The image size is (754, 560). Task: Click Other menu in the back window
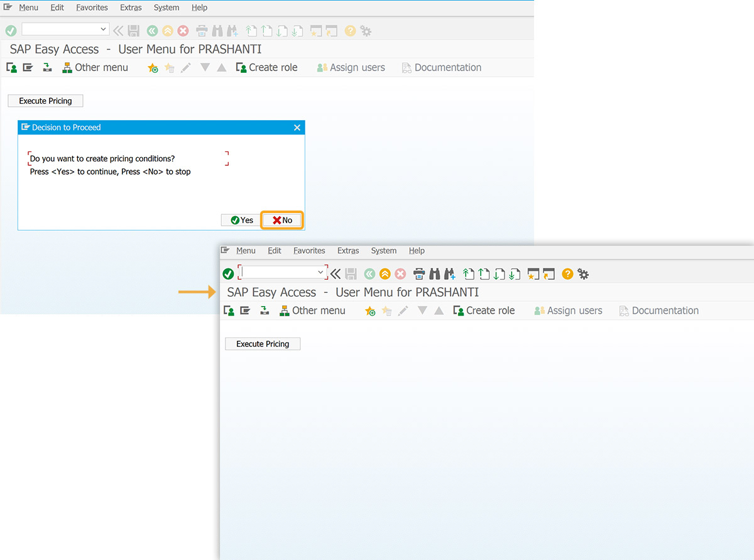coord(95,67)
